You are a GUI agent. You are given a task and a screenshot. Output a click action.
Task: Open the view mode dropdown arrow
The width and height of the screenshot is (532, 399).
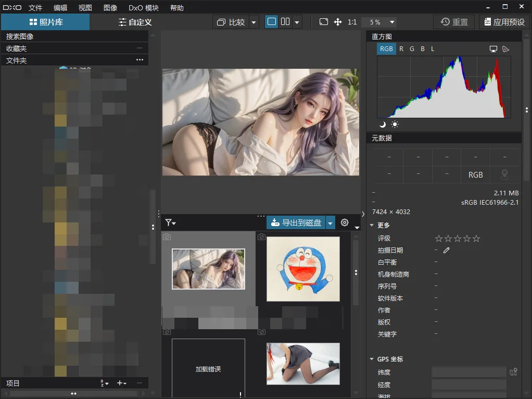pos(297,22)
